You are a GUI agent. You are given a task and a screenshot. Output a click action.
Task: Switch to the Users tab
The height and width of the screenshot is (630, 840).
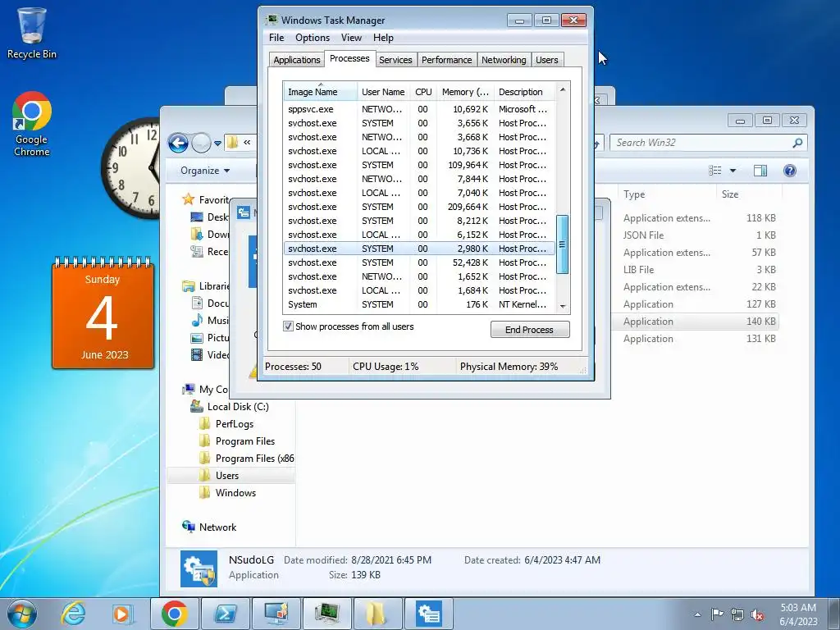547,60
